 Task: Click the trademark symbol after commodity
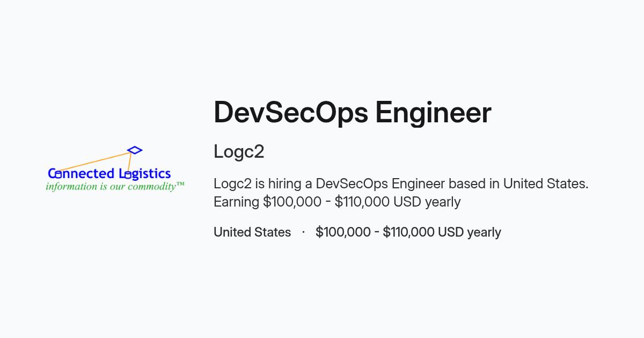click(181, 184)
